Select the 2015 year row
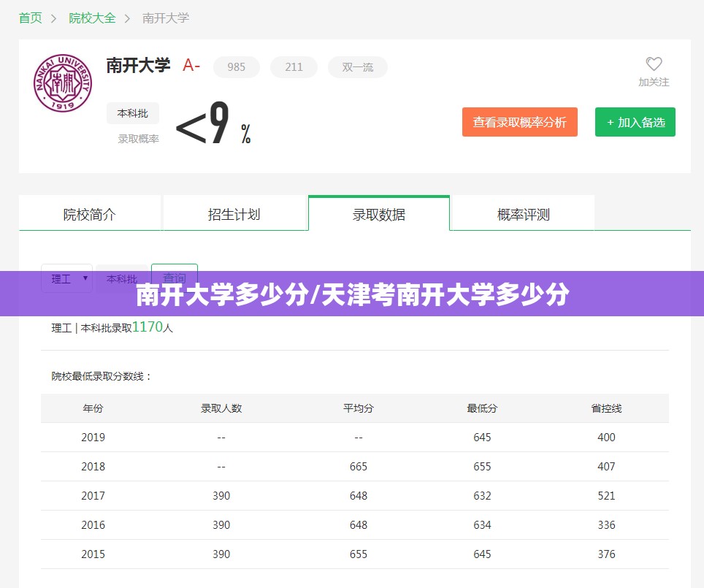704x588 pixels. coord(355,554)
